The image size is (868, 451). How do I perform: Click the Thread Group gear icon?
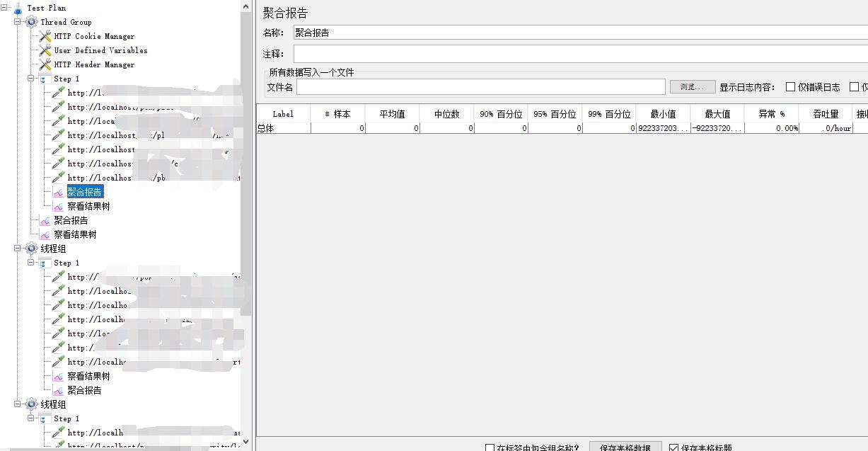(x=30, y=22)
